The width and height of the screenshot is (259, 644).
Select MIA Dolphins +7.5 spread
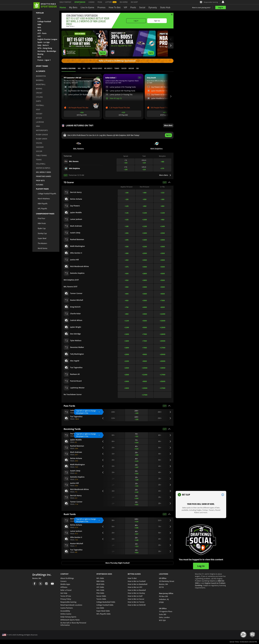[126, 168]
